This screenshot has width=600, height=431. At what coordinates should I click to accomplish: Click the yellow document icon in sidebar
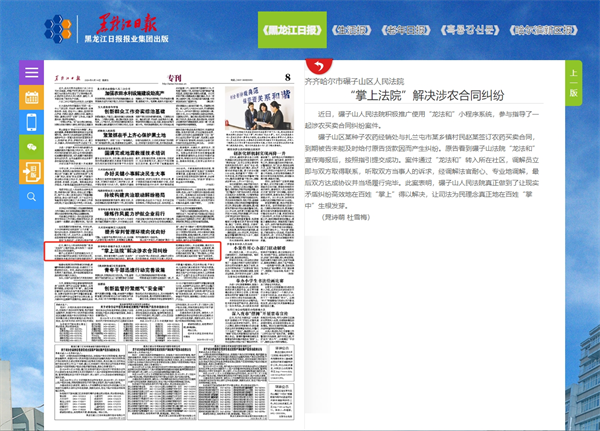click(32, 171)
